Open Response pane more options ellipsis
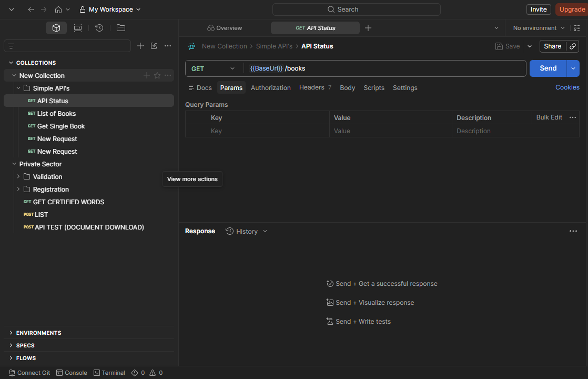588x379 pixels. pos(573,231)
